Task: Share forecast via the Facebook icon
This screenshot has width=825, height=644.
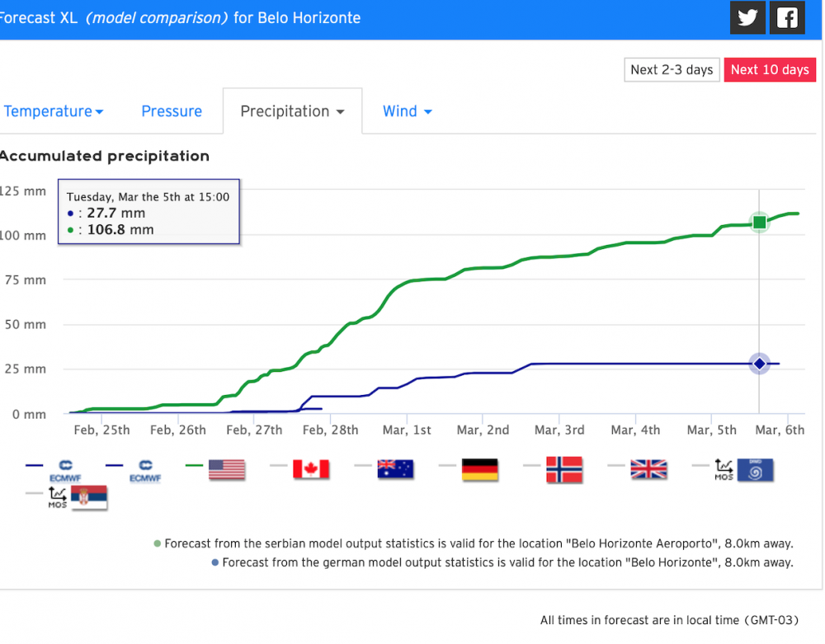Action: click(787, 18)
